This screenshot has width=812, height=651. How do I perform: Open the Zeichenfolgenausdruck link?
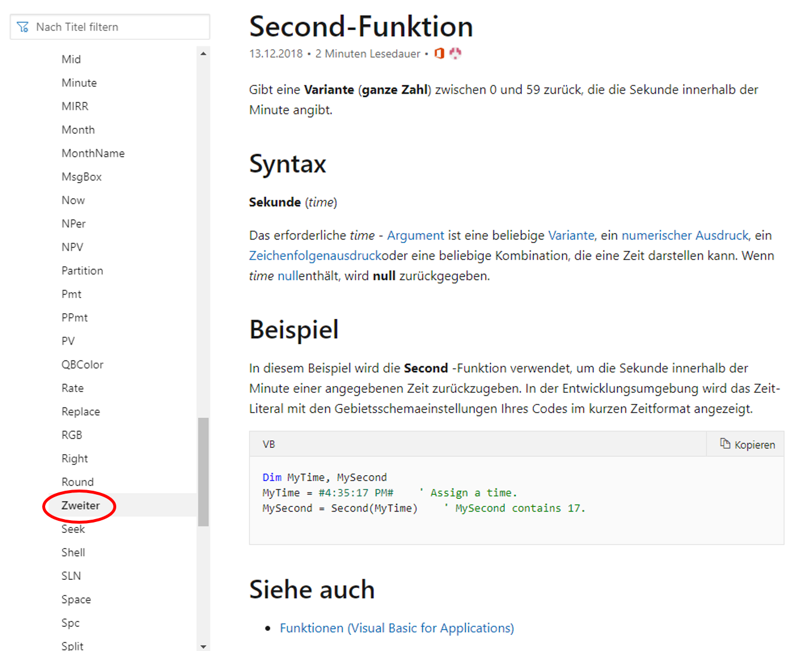click(x=315, y=256)
